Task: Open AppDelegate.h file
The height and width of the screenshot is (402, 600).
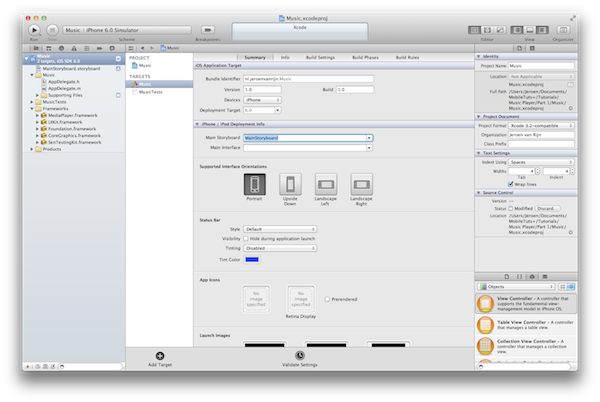Action: (x=64, y=82)
